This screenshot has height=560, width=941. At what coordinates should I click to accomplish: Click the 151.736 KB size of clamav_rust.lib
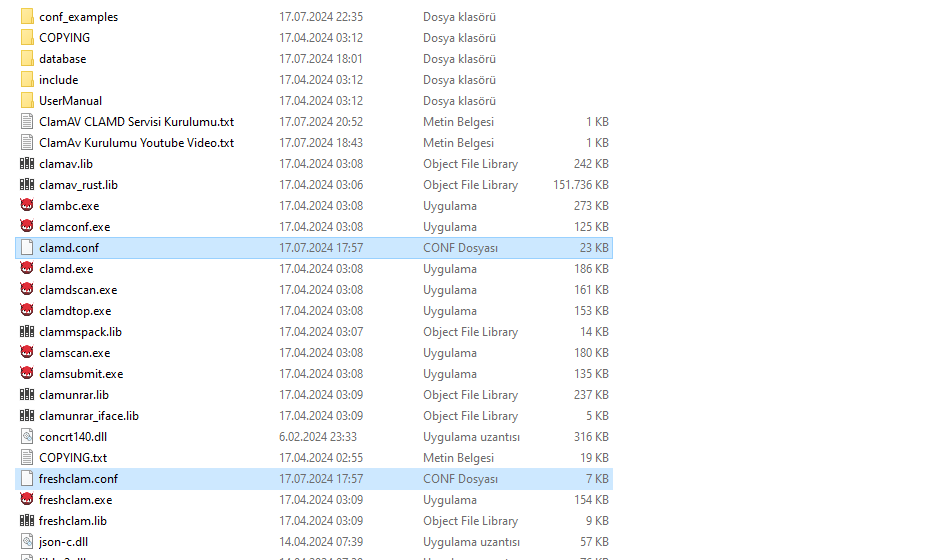[580, 185]
